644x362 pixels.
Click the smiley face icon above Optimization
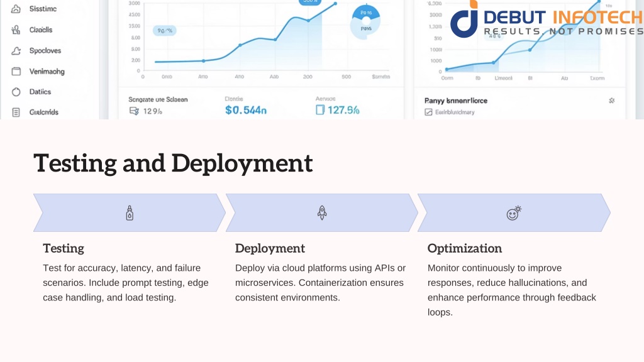pyautogui.click(x=514, y=213)
